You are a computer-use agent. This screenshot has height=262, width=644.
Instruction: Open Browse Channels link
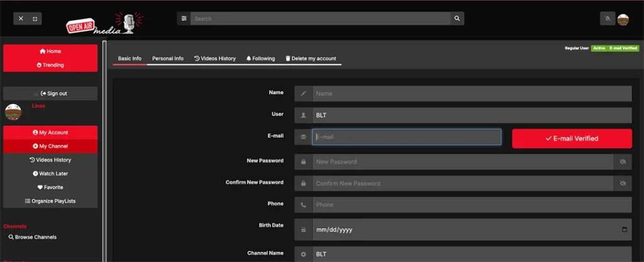(33, 237)
